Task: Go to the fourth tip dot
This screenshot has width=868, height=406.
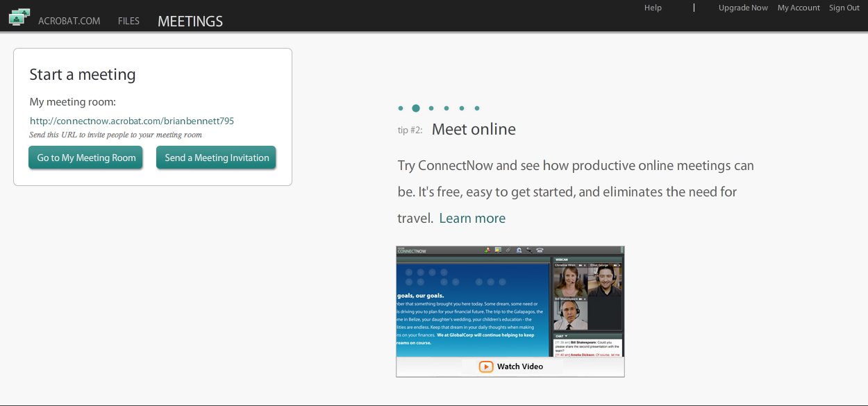Action: [446, 108]
